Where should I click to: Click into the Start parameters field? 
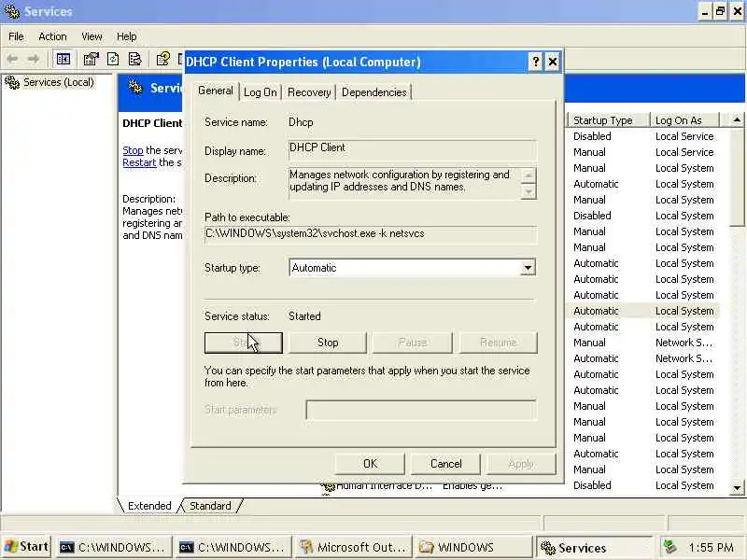421,410
